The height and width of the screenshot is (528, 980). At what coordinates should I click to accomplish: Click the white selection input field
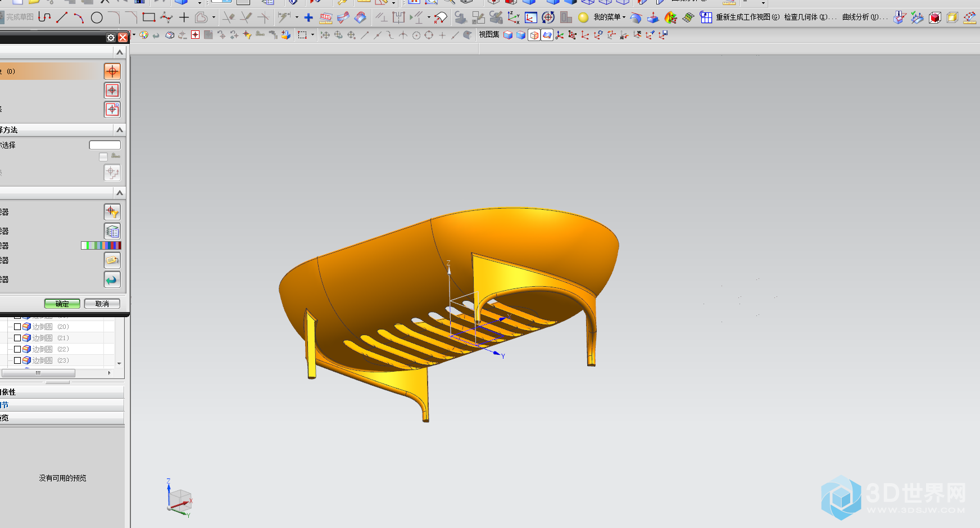pyautogui.click(x=105, y=145)
